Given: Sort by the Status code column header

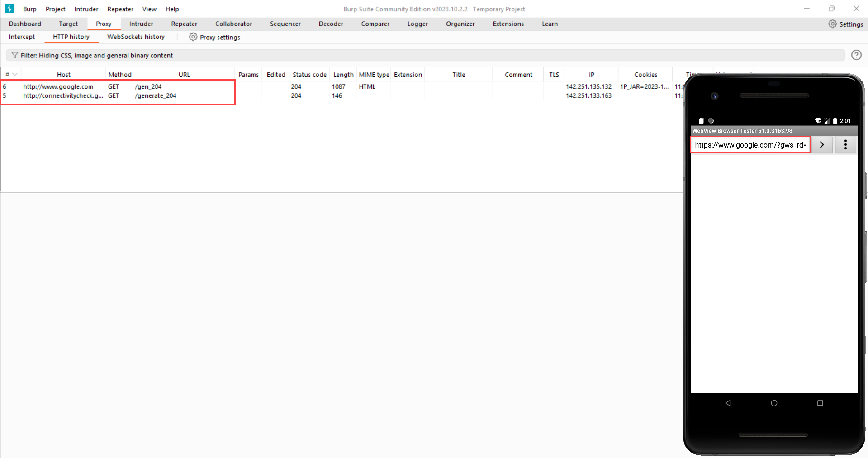Looking at the screenshot, I should pyautogui.click(x=309, y=75).
